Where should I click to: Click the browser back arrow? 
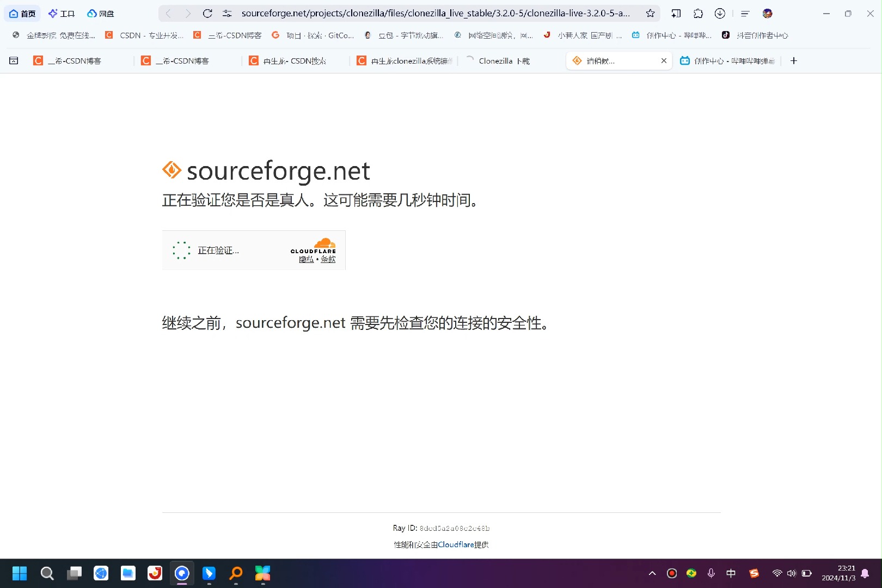click(168, 14)
